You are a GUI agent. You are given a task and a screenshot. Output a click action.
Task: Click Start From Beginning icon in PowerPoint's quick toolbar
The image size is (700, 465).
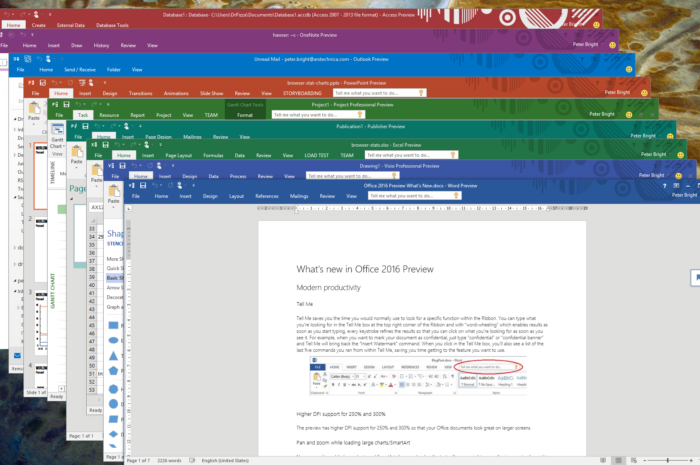[82, 83]
